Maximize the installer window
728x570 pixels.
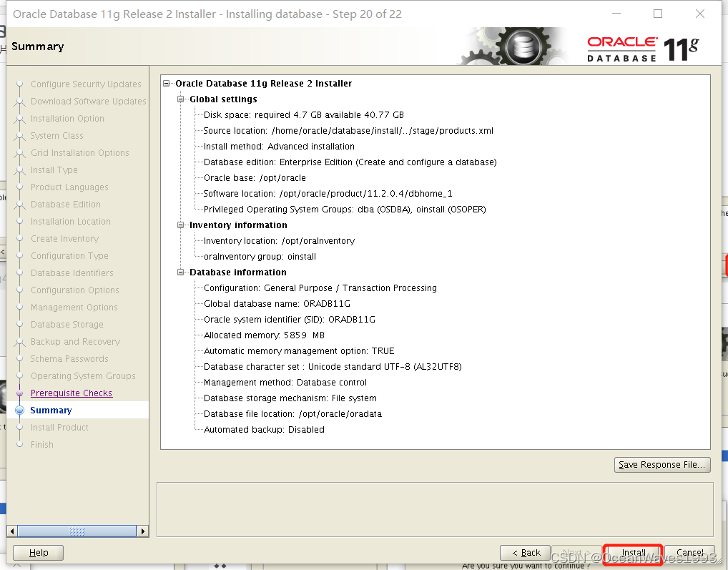(658, 14)
